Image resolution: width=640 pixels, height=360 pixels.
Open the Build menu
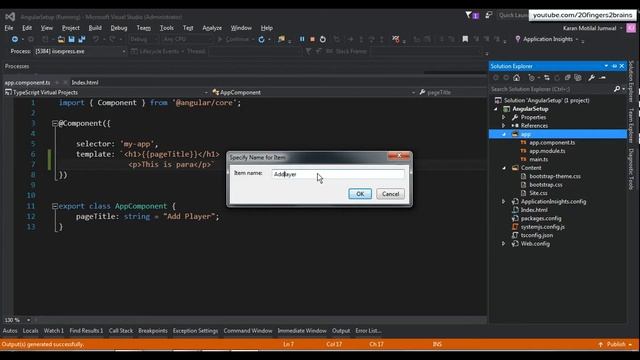tap(95, 28)
